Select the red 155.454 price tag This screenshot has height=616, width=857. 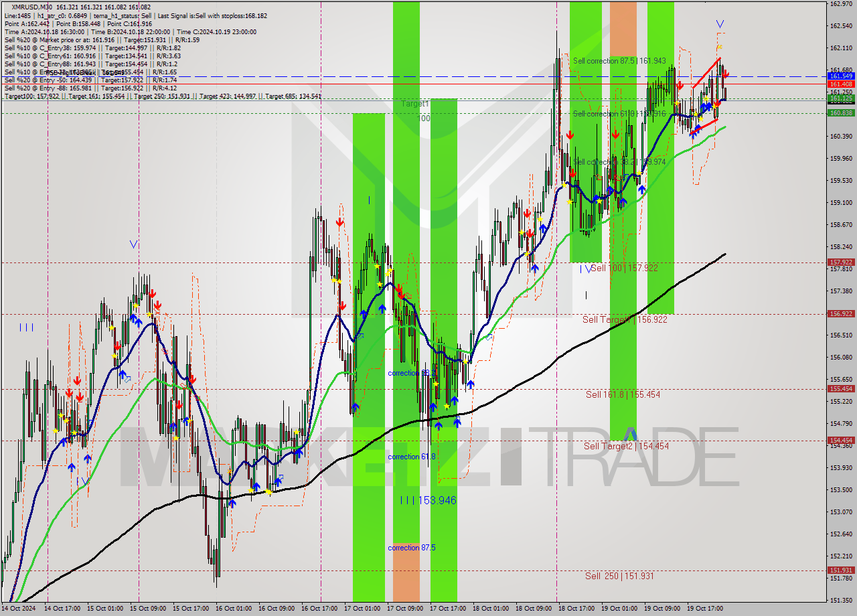(841, 388)
